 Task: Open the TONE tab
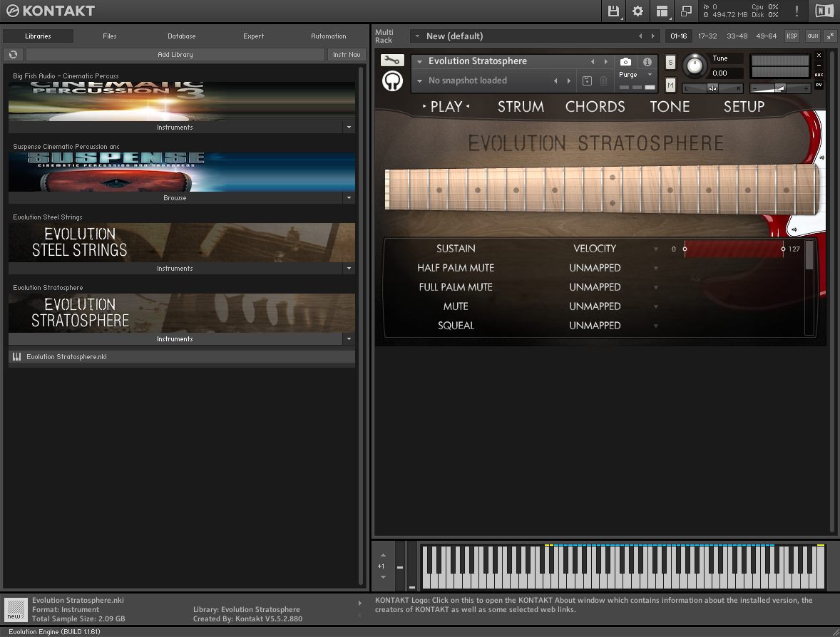click(x=670, y=107)
